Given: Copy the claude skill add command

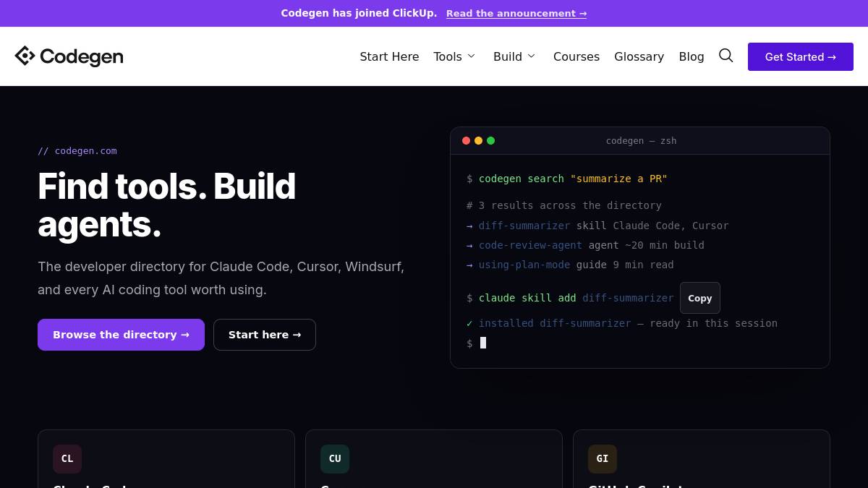Looking at the screenshot, I should coord(699,298).
